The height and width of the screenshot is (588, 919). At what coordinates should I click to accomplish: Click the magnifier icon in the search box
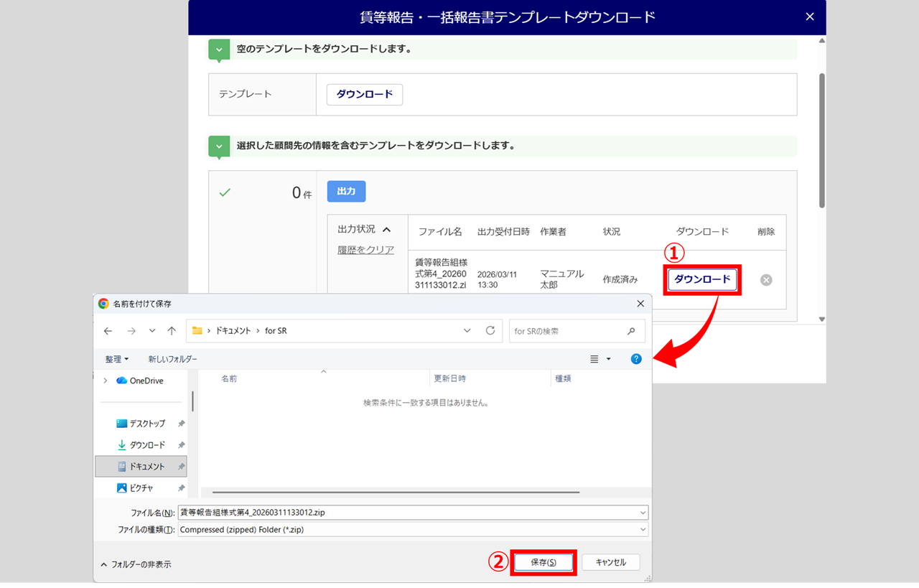tap(631, 331)
